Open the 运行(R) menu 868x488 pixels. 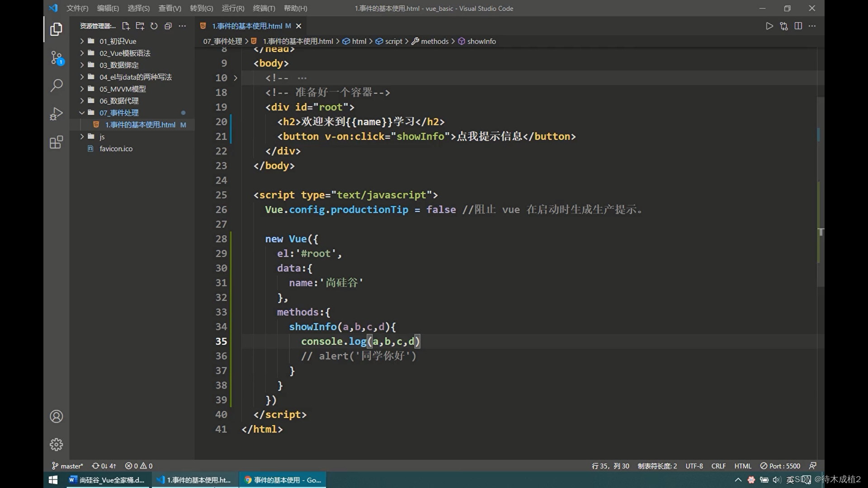point(233,8)
